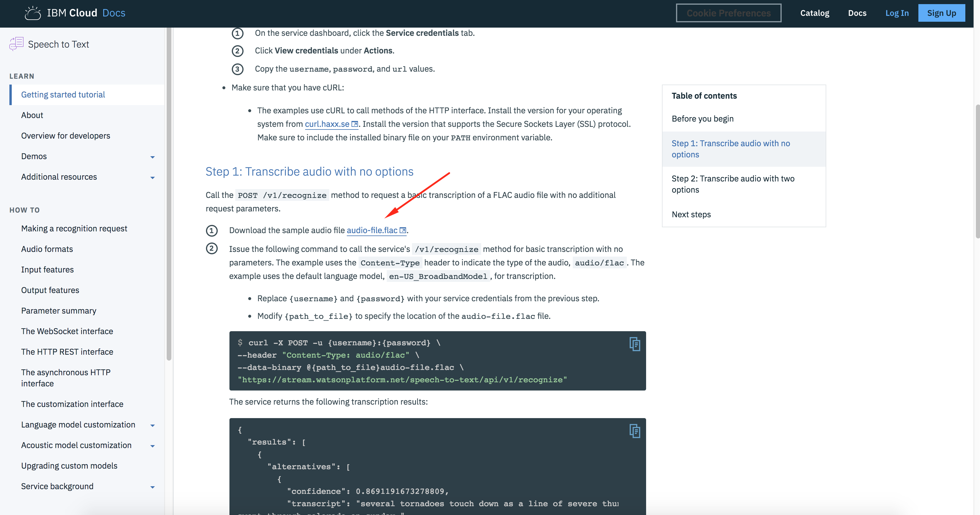Open the curl.haxx.se link
Screen dimensions: 980x515
[327, 124]
